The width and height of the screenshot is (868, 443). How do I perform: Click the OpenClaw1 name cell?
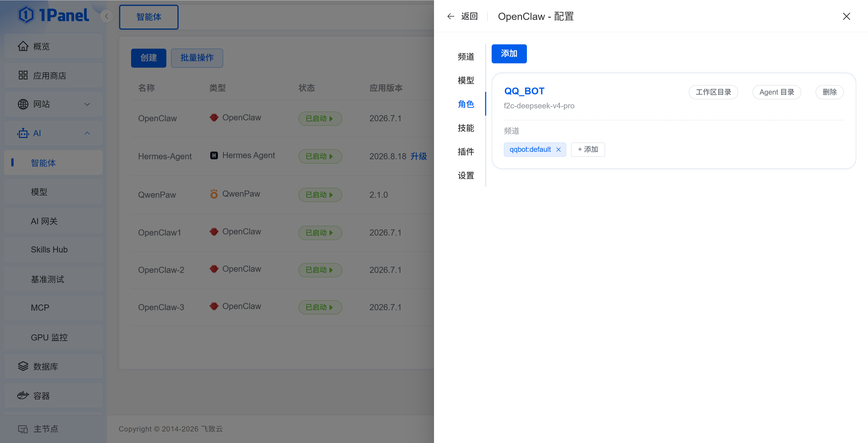[x=159, y=233]
